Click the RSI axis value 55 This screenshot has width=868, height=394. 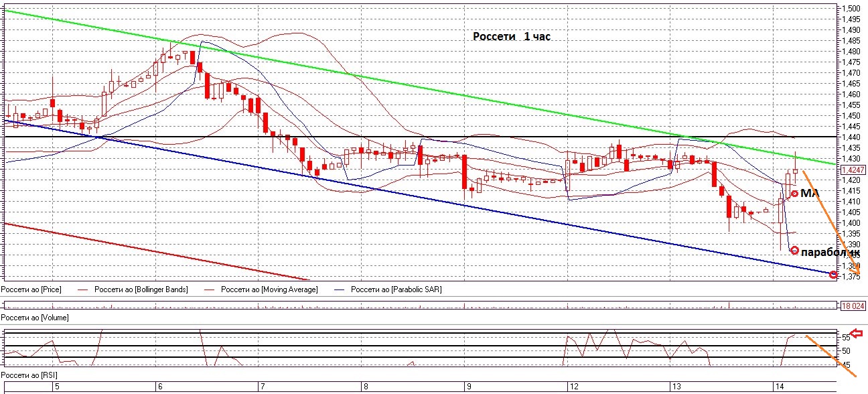[x=846, y=338]
